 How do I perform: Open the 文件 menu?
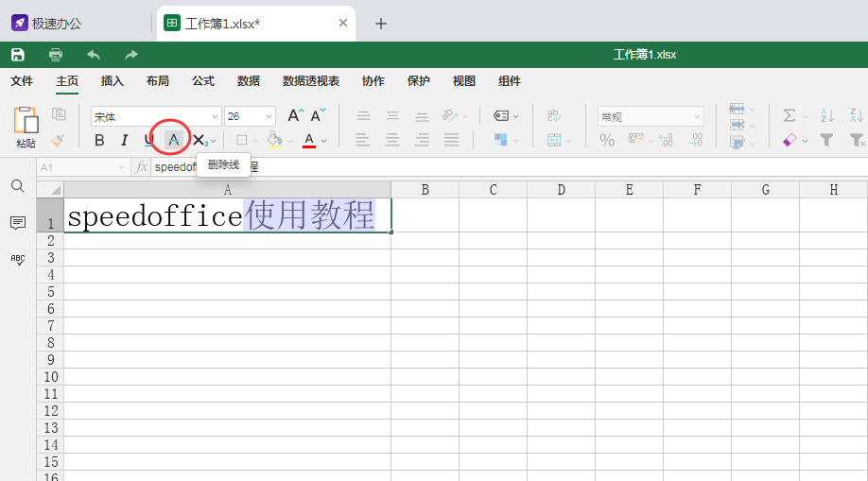[x=22, y=81]
